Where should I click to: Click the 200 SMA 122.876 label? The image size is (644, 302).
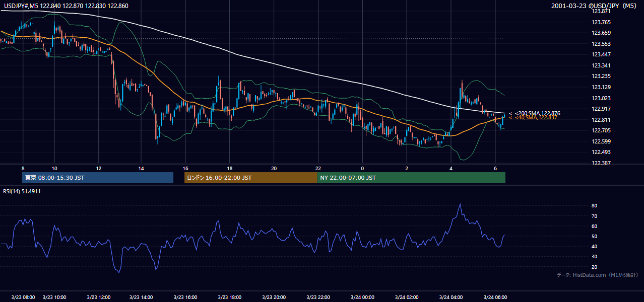[535, 113]
